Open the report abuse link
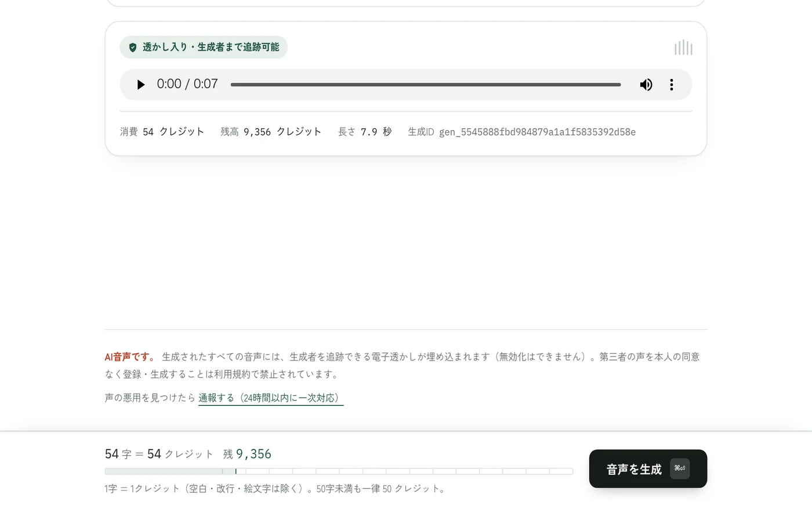Screen dimensions: 812x508 tap(271, 398)
